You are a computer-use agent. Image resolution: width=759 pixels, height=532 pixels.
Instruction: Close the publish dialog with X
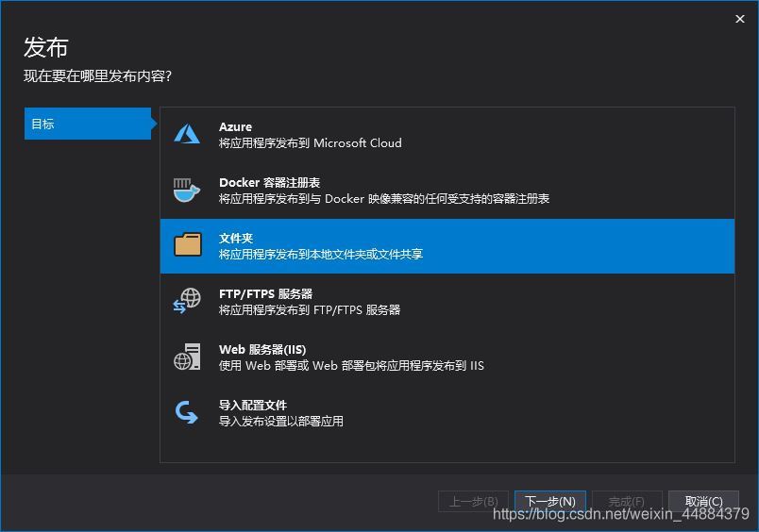[x=739, y=19]
